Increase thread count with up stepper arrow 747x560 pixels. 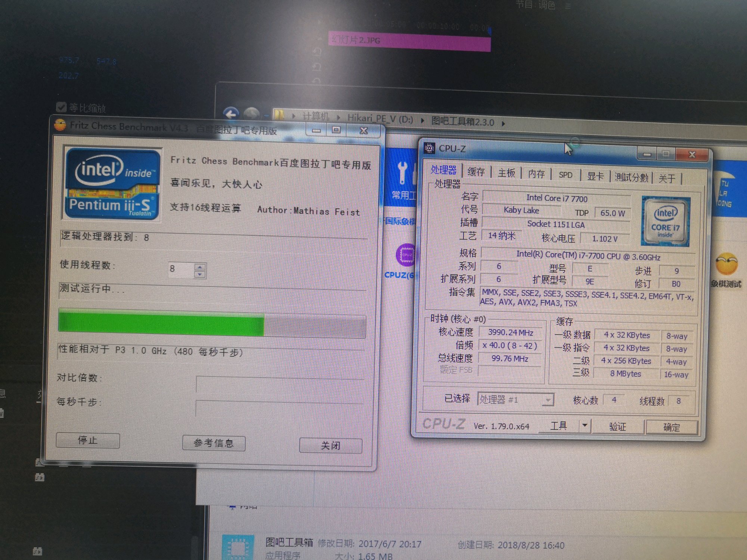pos(200,267)
